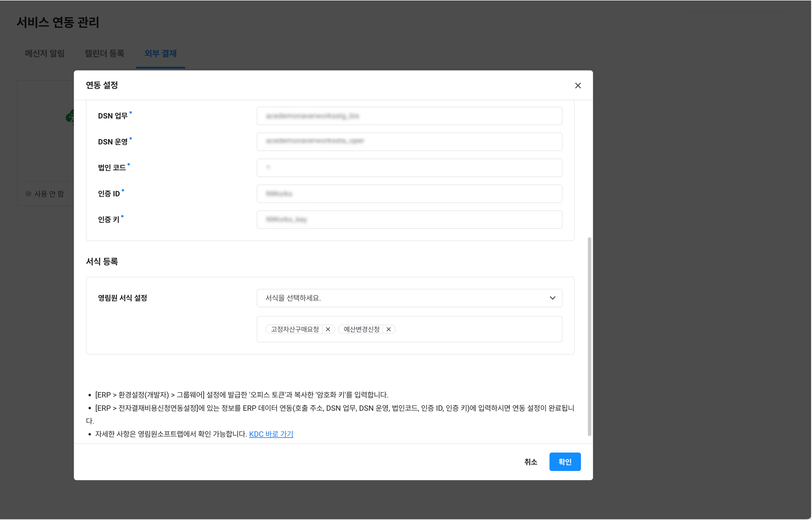Click the DSN 운영 input field
The image size is (812, 520).
(409, 141)
